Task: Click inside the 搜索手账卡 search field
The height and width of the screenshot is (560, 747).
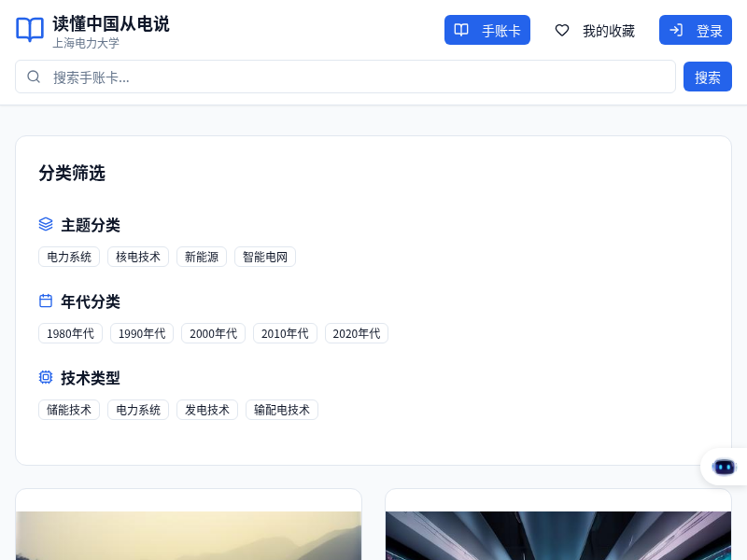Action: (x=345, y=77)
